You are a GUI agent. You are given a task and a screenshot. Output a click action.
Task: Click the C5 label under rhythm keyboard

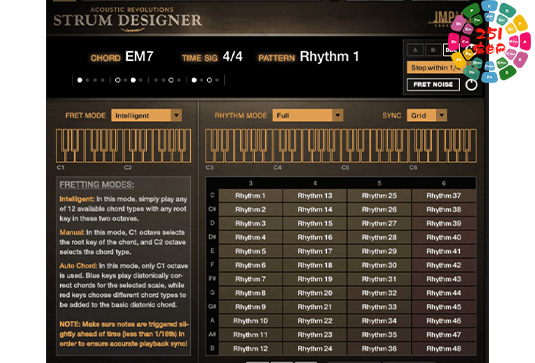click(x=345, y=168)
